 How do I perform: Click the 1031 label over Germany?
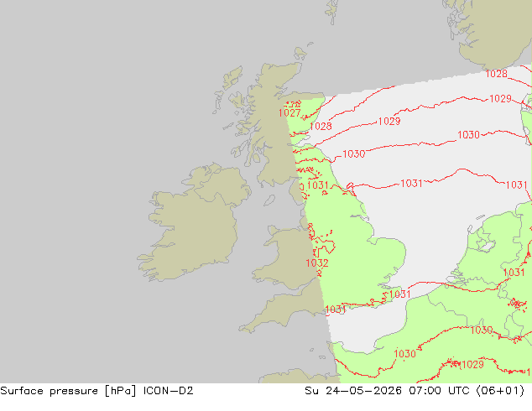coord(514,273)
